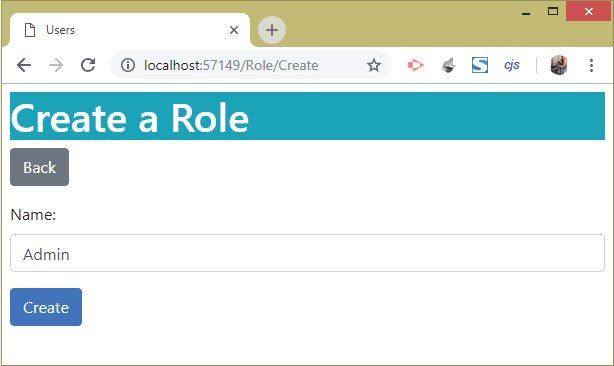This screenshot has width=614, height=366.
Task: Open a new tab with plus button
Action: [x=272, y=30]
